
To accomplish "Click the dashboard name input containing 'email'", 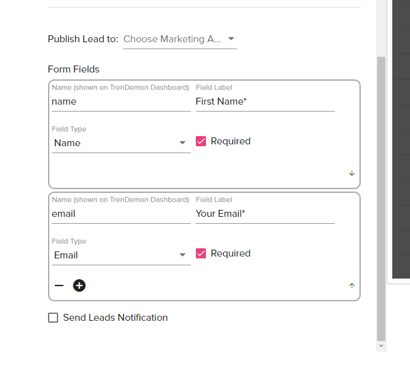I will pos(121,214).
